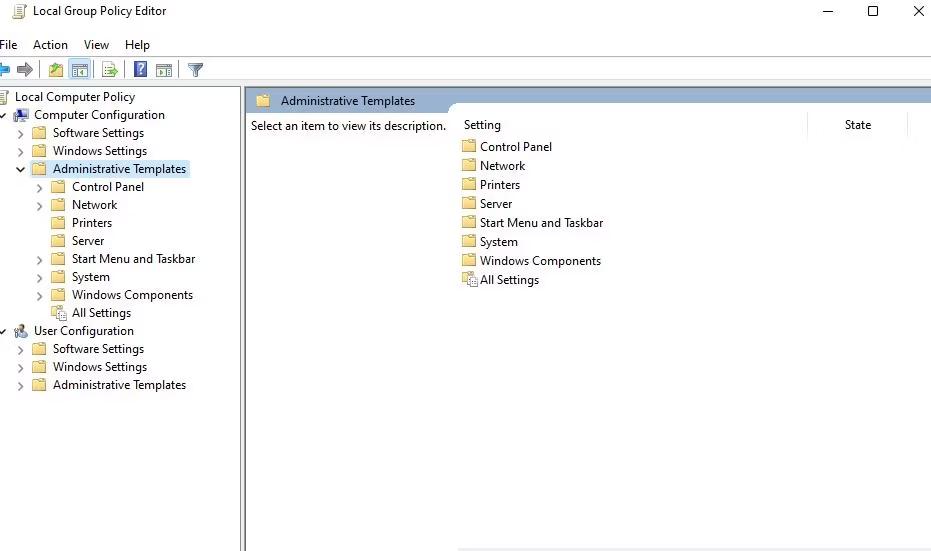This screenshot has width=931, height=551.
Task: Select Printers text in right pane
Action: click(500, 185)
